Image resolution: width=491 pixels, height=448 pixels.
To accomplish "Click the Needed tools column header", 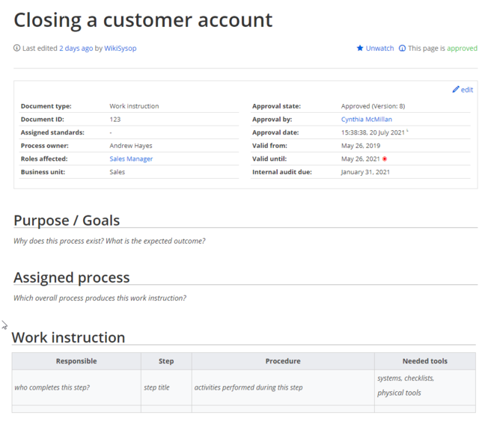I will pyautogui.click(x=424, y=361).
